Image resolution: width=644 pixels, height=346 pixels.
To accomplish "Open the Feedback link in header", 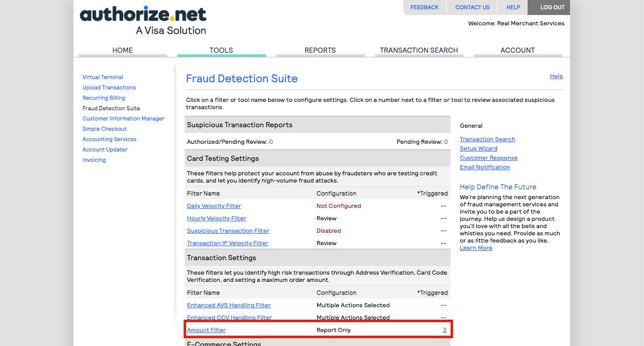I will pos(424,7).
